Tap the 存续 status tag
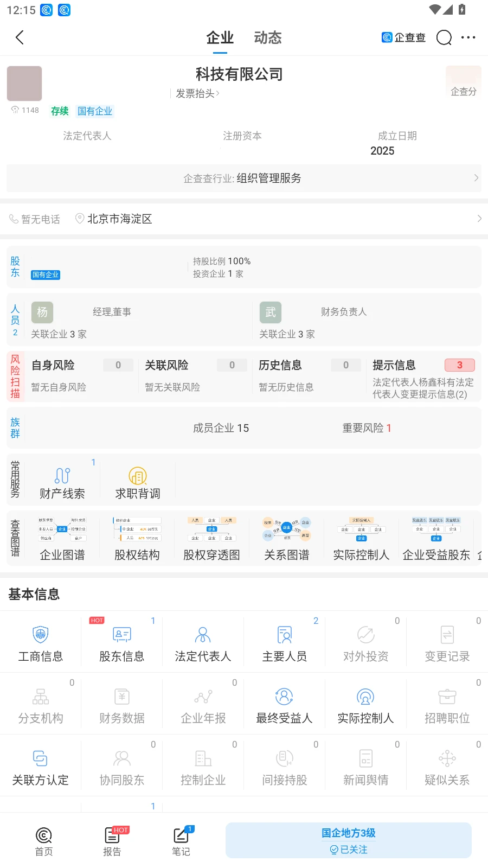 tap(60, 111)
